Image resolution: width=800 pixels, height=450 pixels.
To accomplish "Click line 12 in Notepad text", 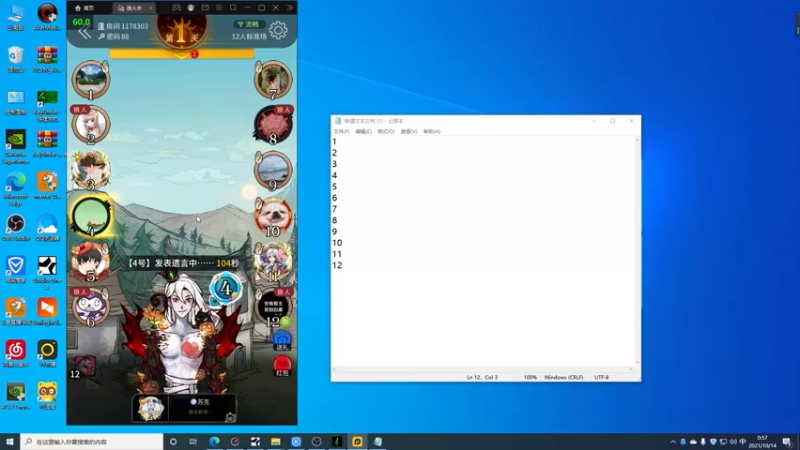I will (337, 265).
